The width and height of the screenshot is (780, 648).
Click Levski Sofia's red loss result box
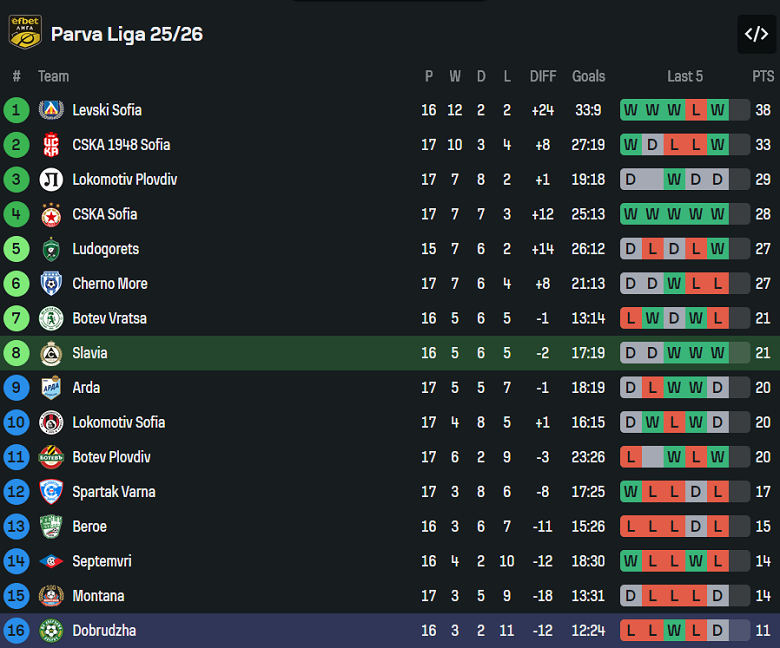click(x=696, y=110)
